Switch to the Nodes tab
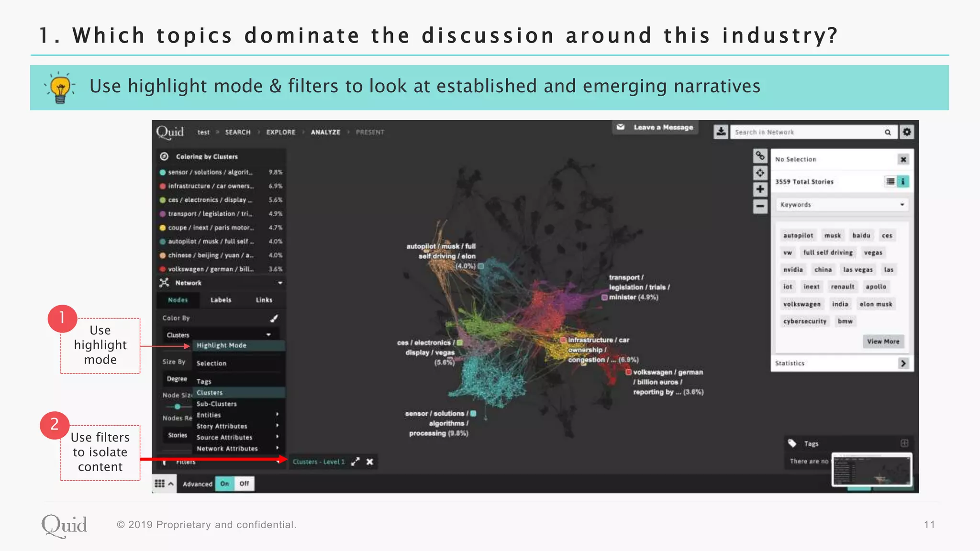 click(178, 300)
